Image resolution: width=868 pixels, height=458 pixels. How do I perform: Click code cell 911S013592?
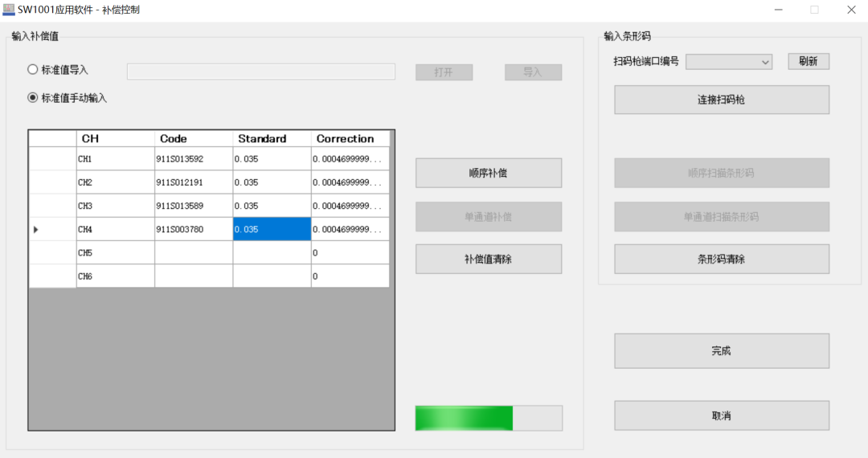point(194,159)
